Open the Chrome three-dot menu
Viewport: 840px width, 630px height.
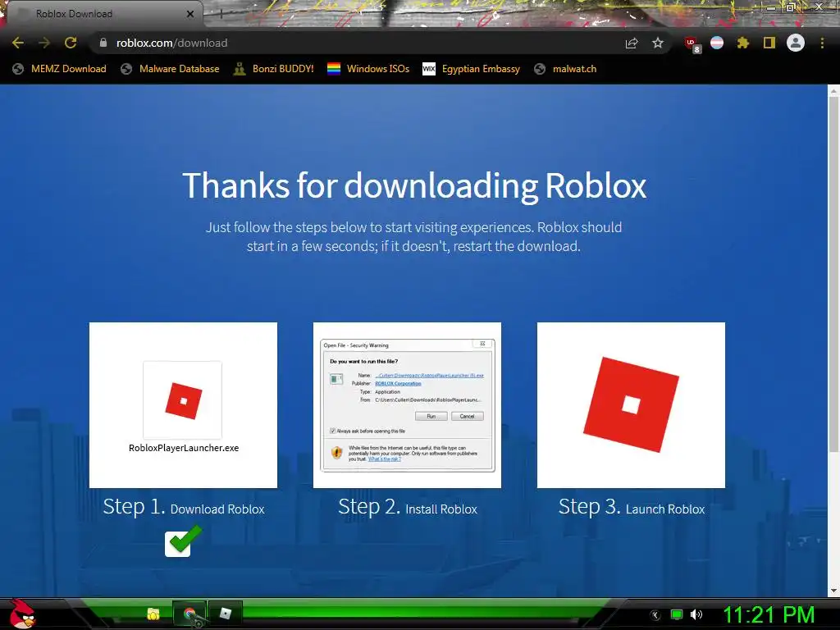[822, 43]
